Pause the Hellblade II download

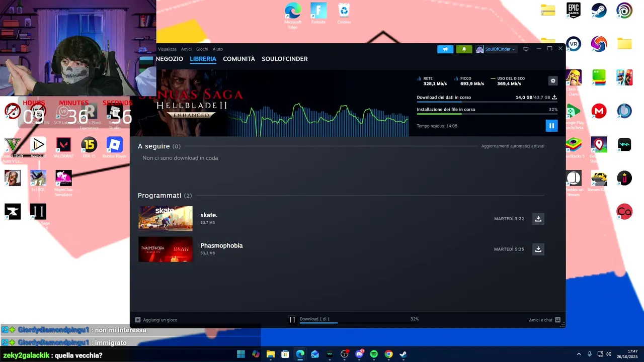[x=551, y=126]
